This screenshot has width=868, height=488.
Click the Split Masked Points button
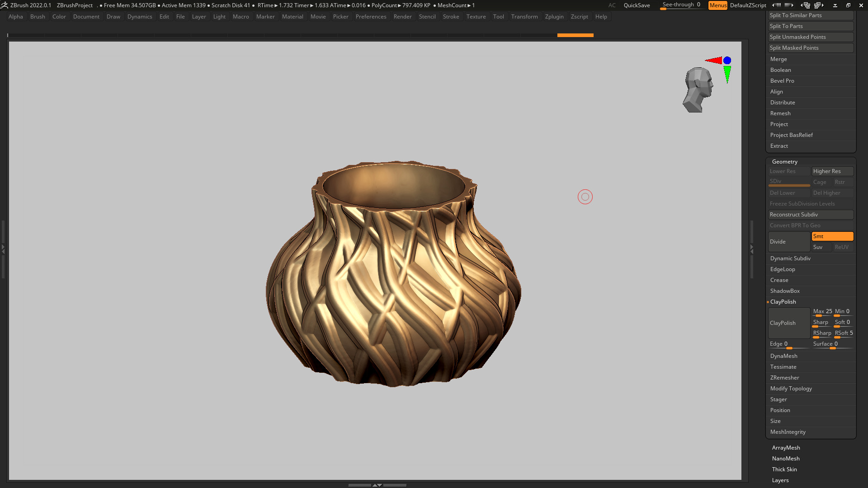811,48
